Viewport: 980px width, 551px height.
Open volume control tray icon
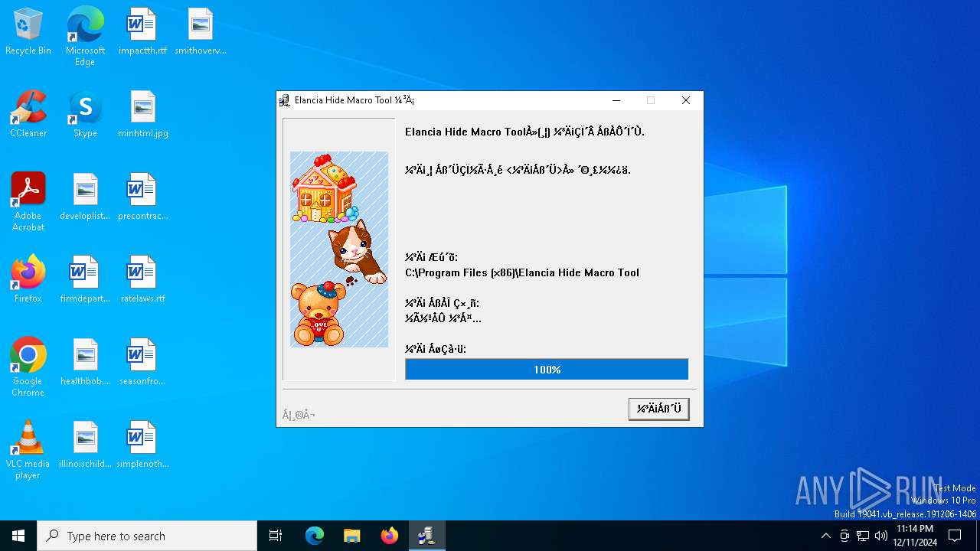tap(881, 536)
